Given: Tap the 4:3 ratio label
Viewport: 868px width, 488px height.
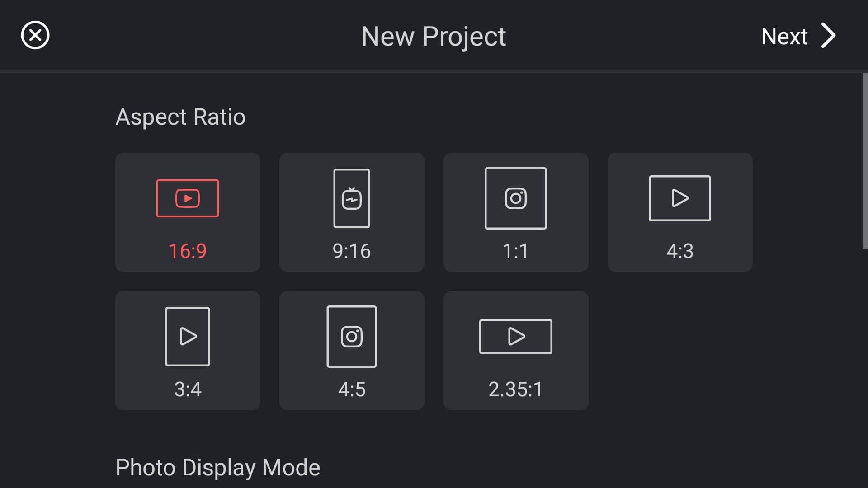Looking at the screenshot, I should [679, 251].
